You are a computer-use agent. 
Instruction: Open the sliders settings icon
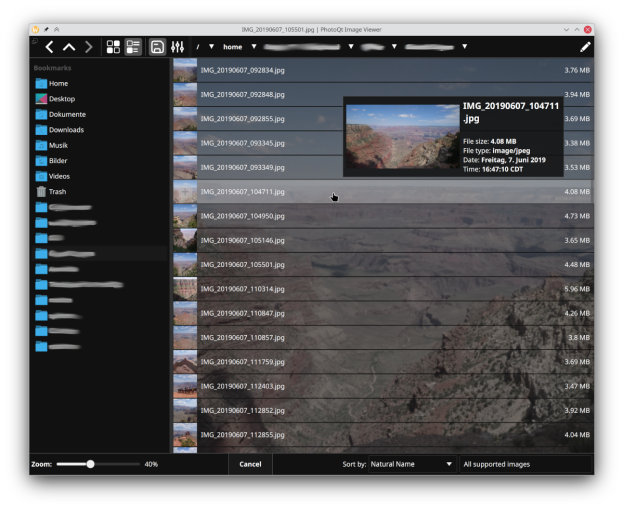pyautogui.click(x=178, y=47)
